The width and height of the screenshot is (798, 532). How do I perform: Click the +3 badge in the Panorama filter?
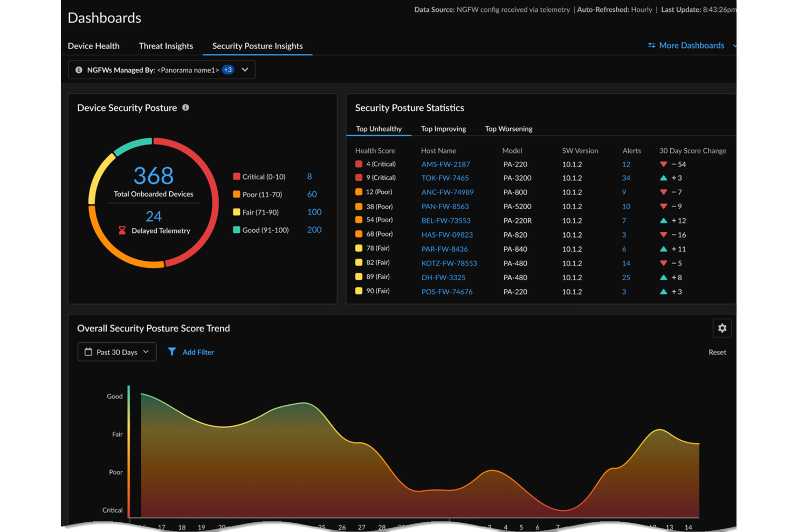tap(228, 69)
